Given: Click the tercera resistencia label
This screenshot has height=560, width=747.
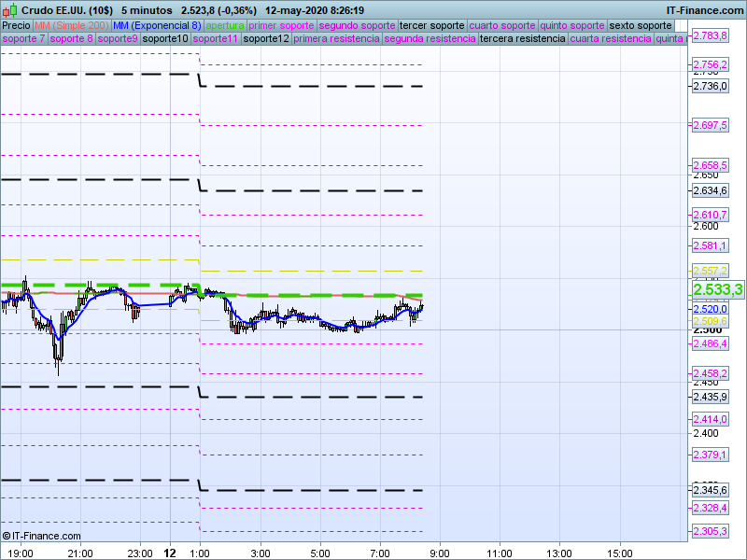Looking at the screenshot, I should (522, 39).
